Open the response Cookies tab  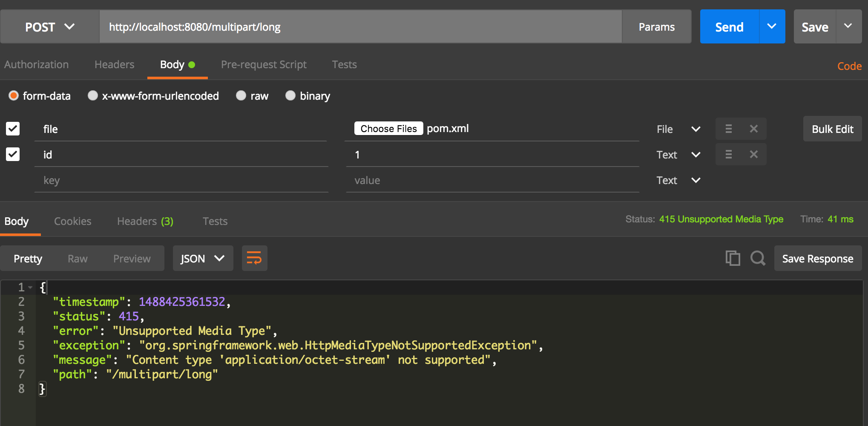coord(72,222)
